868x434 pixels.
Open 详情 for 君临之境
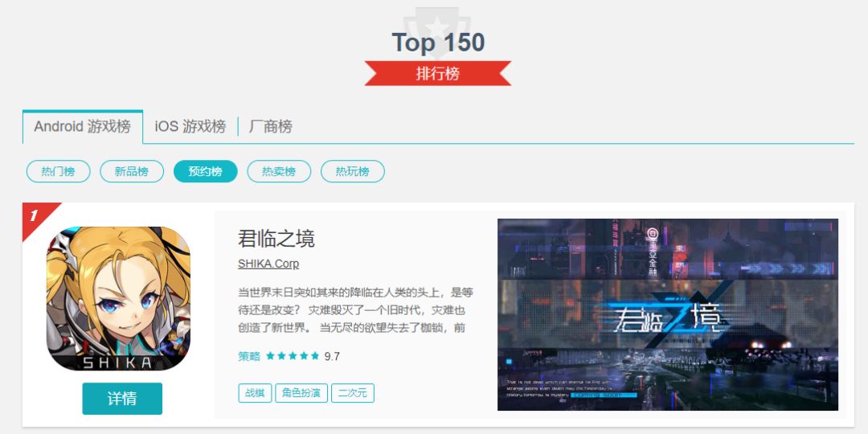(x=122, y=399)
